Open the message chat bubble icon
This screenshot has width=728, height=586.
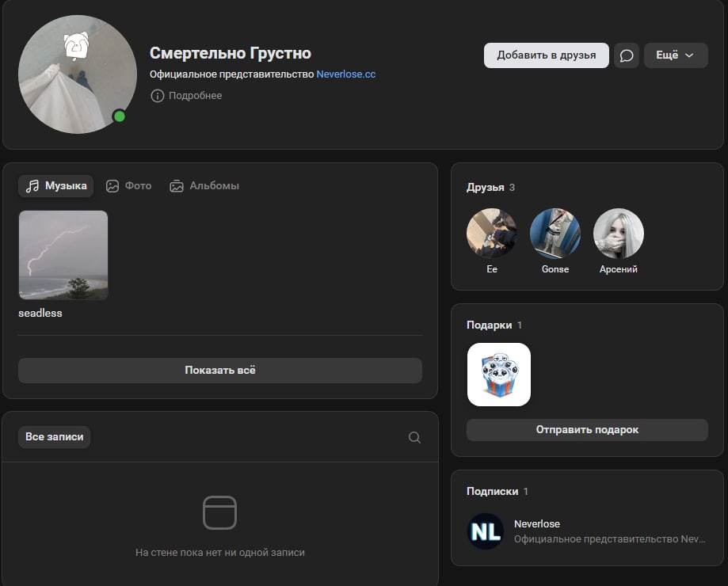pos(626,55)
